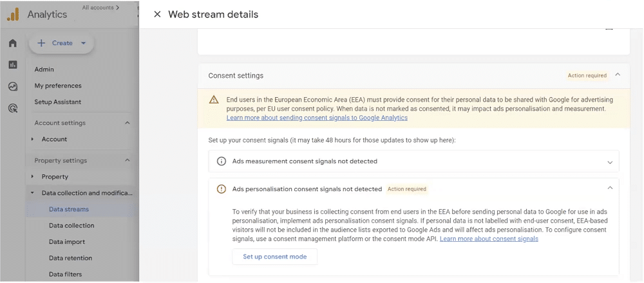
Task: Open Learn more about consent signals link
Action: 489,239
